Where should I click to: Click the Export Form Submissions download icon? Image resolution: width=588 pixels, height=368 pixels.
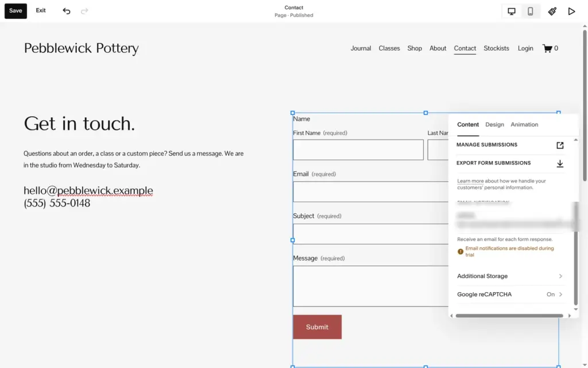[560, 164]
